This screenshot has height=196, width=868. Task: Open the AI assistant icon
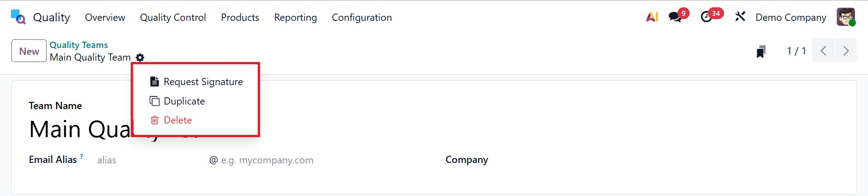point(652,17)
